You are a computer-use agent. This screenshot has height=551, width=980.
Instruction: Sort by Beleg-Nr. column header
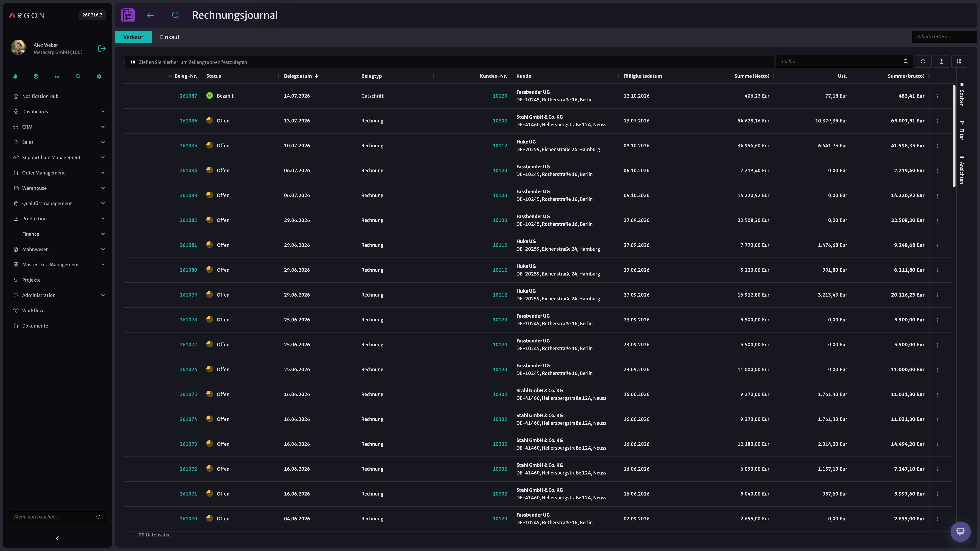point(186,76)
